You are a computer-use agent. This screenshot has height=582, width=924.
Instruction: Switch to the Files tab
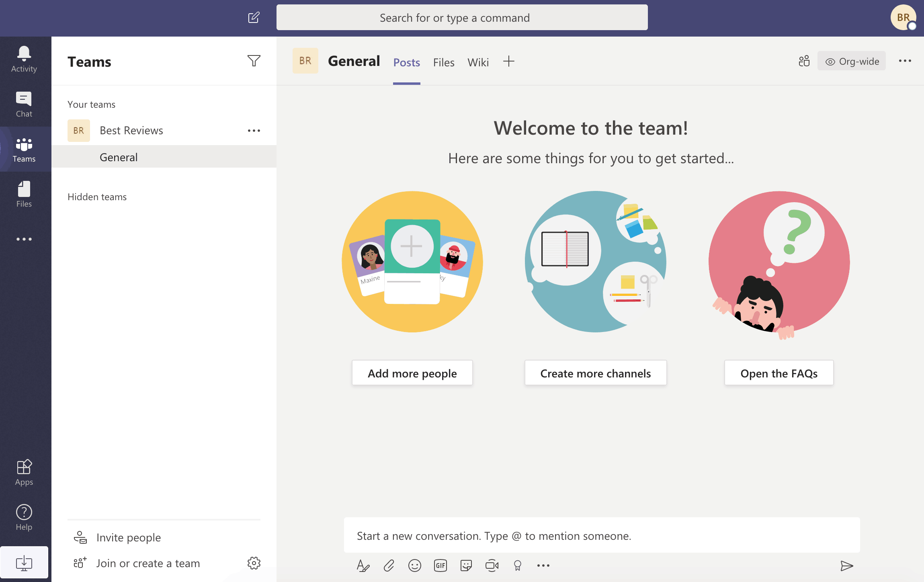[443, 62]
